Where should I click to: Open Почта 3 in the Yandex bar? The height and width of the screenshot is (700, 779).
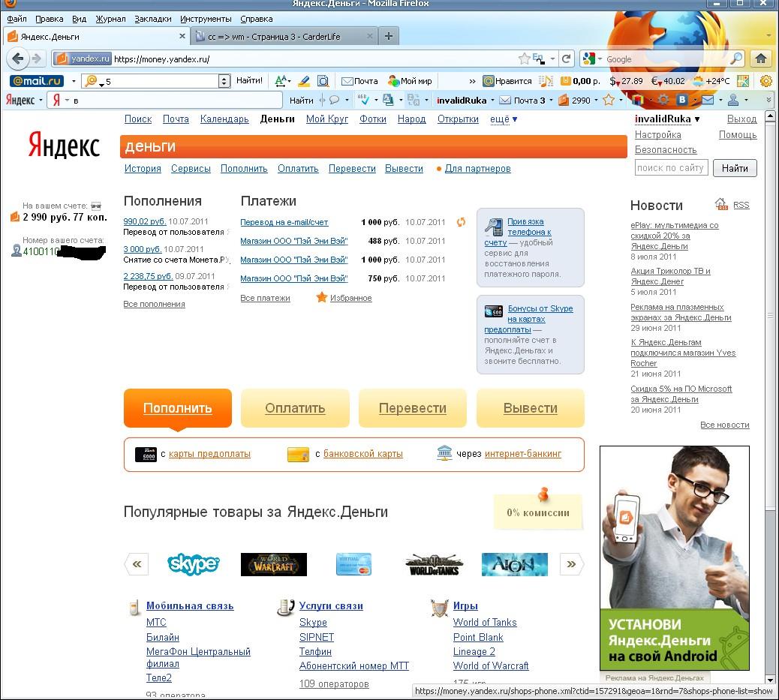522,101
